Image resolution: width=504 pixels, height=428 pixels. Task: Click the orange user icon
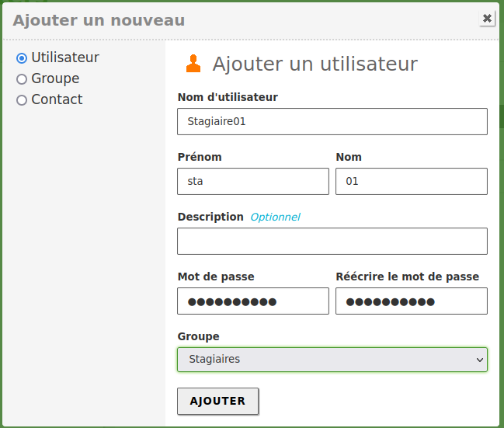[193, 64]
